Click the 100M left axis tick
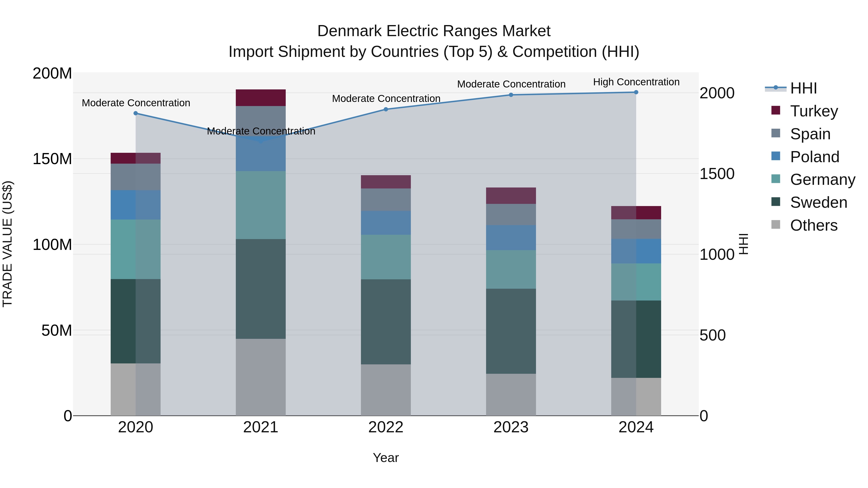868x488 pixels. click(52, 245)
